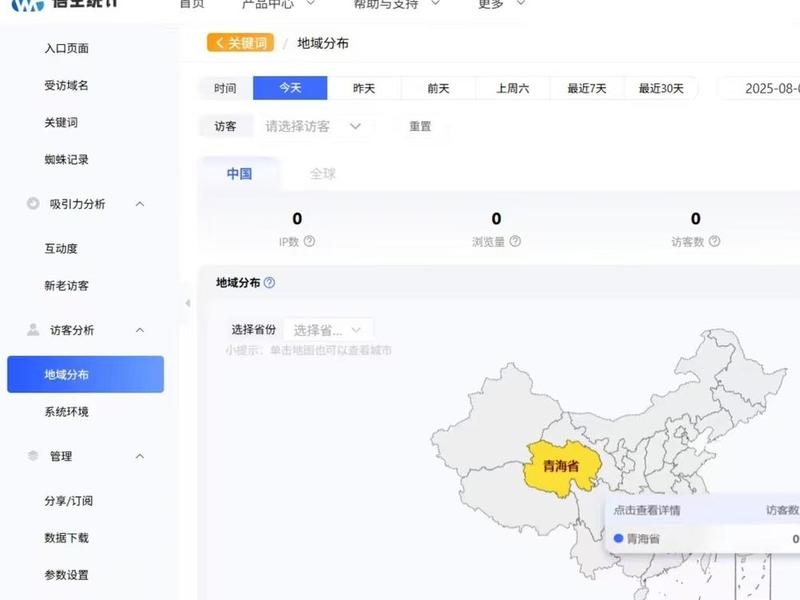Open 数据下载 in the sidebar
This screenshot has width=800, height=600.
pyautogui.click(x=66, y=538)
